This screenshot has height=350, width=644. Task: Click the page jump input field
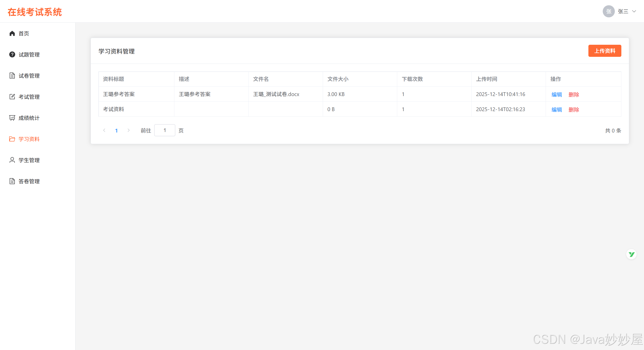point(165,130)
